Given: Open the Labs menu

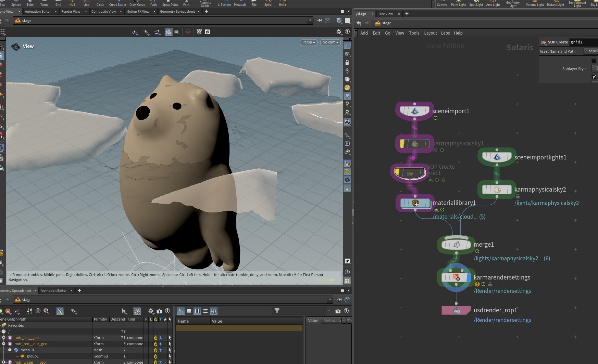Looking at the screenshot, I should click(445, 33).
